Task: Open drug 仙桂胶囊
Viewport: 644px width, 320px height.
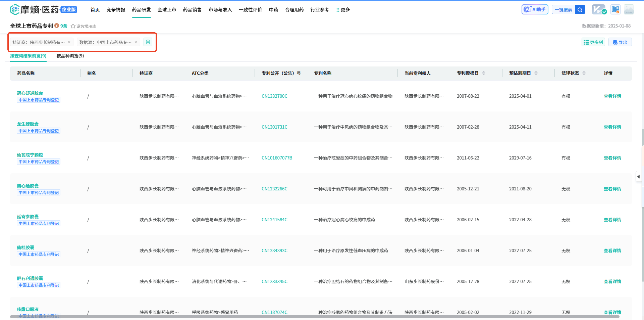Action: pos(25,247)
